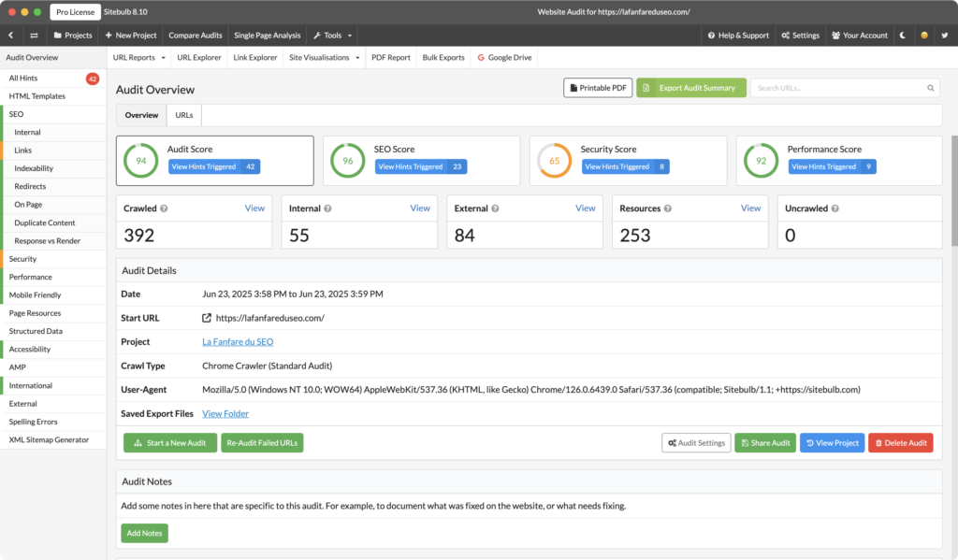Click the Audit Score 94 circle
Viewport: 958px width, 560px height.
pyautogui.click(x=141, y=161)
